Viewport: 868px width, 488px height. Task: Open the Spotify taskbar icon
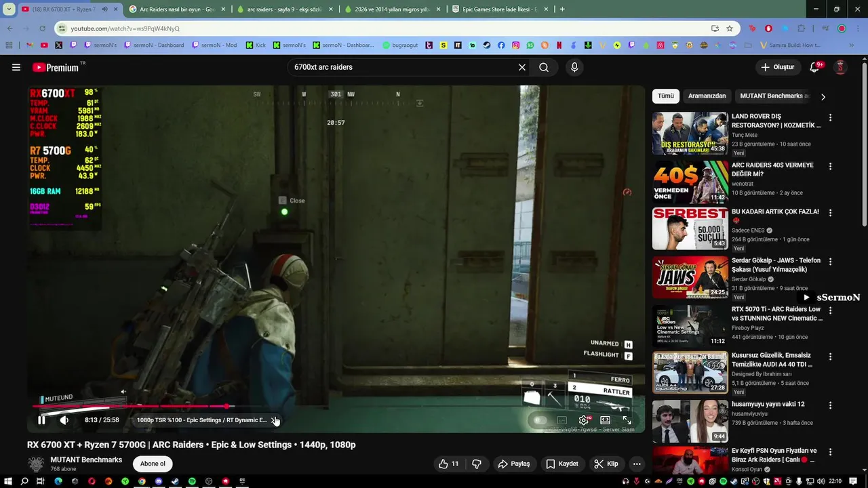(x=192, y=481)
